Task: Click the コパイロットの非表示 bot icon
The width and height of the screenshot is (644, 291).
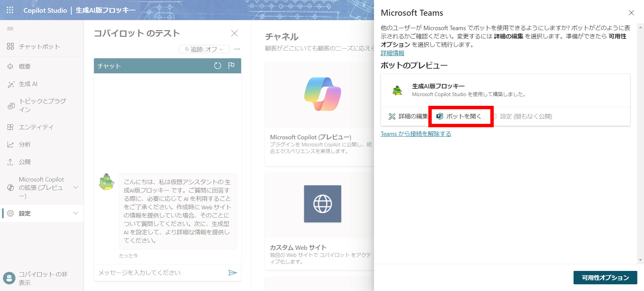Action: [9, 278]
